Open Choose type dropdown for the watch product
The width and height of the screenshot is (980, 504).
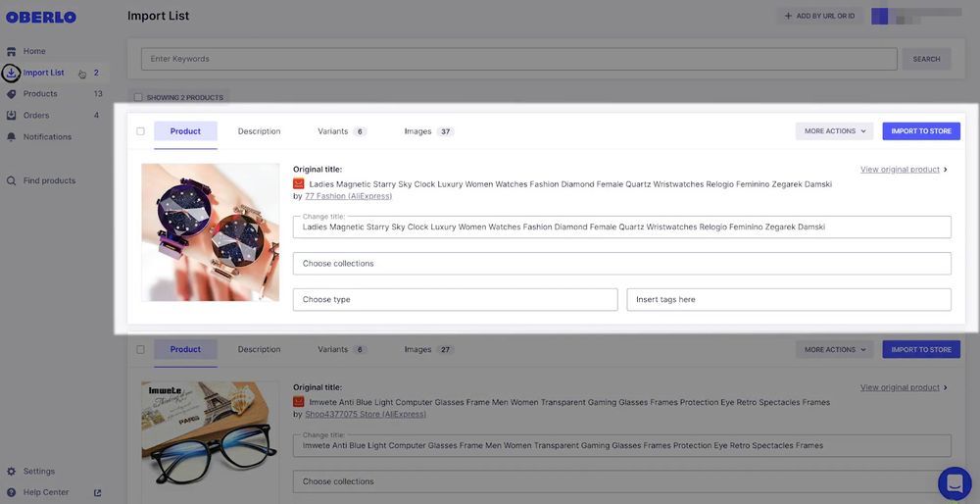(455, 299)
